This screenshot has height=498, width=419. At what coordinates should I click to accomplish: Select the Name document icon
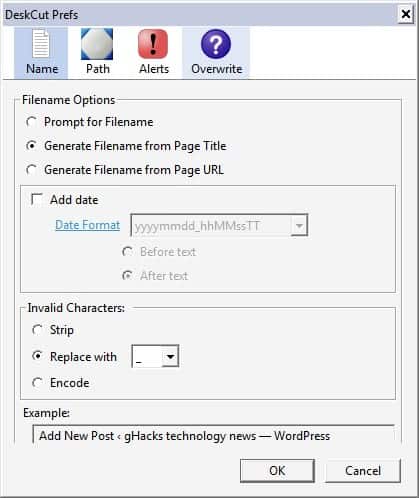(x=41, y=44)
